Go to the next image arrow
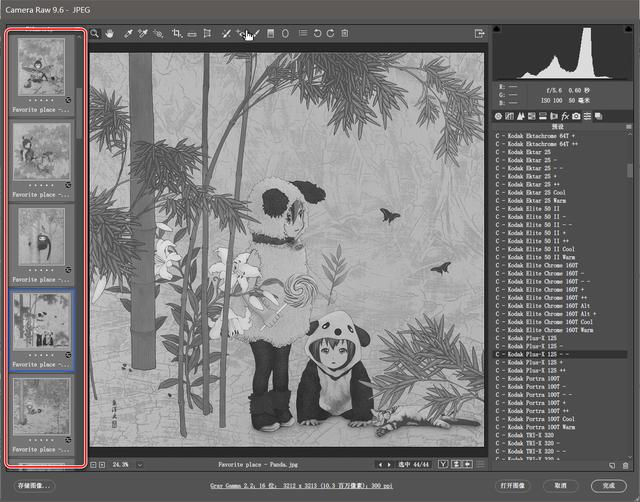 coord(390,465)
